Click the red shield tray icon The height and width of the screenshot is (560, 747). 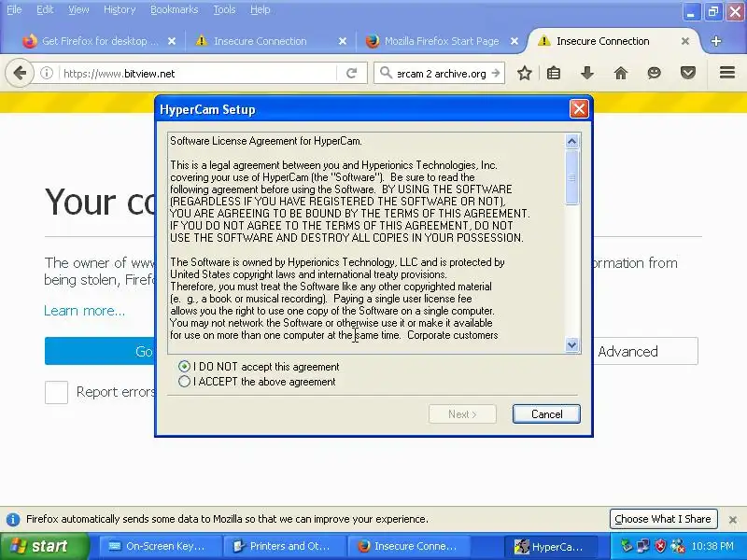pos(660,546)
